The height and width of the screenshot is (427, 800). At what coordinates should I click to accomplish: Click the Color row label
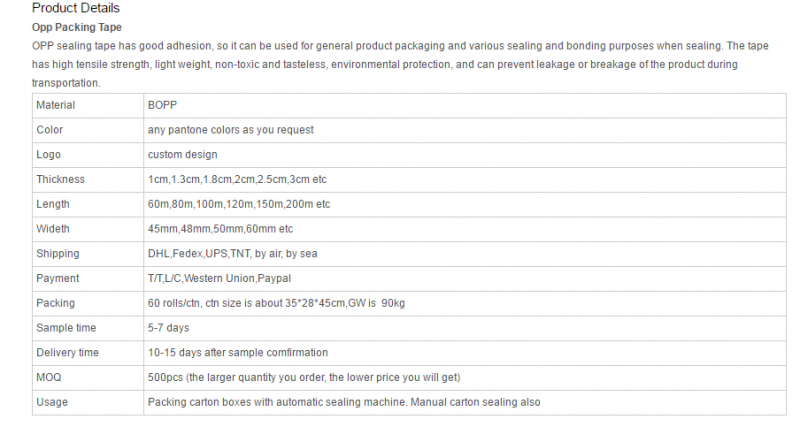[49, 130]
